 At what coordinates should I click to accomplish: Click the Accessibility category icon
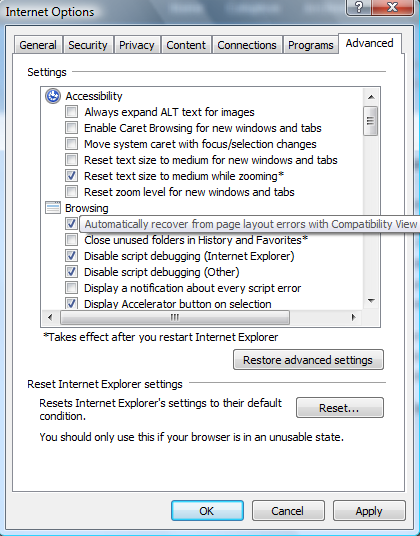pos(53,96)
